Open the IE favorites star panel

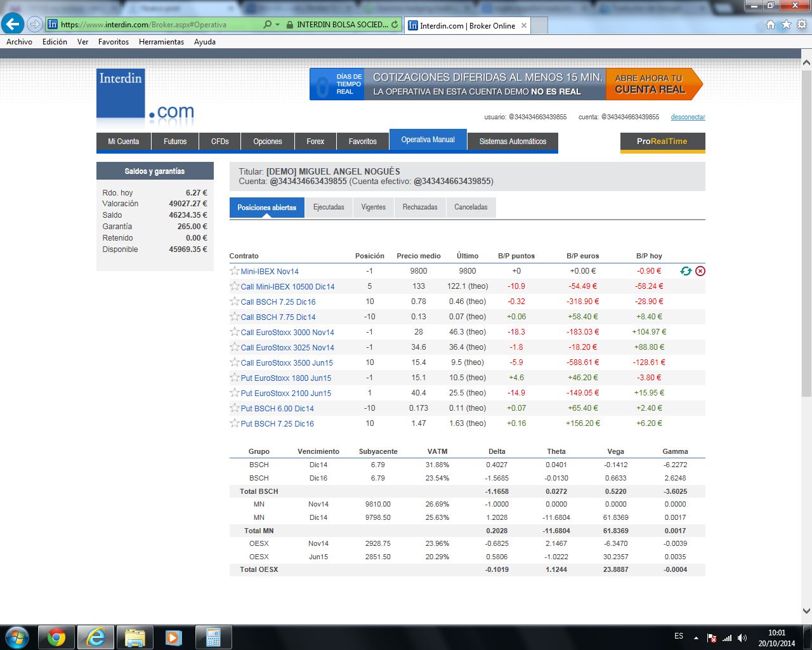pos(786,25)
